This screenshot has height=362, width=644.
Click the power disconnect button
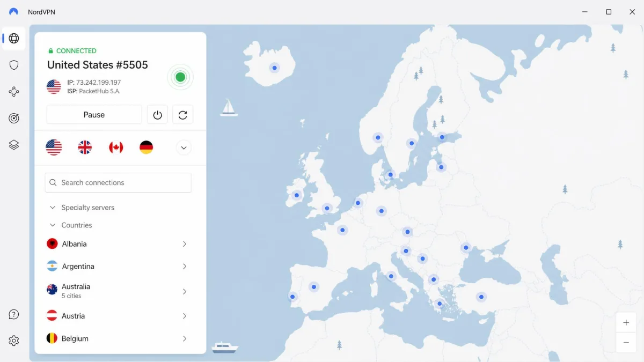coord(157,115)
